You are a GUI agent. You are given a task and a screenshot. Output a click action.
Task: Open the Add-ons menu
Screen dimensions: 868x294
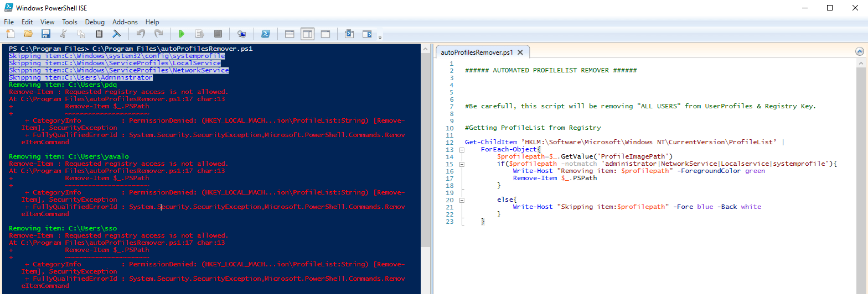(x=125, y=22)
